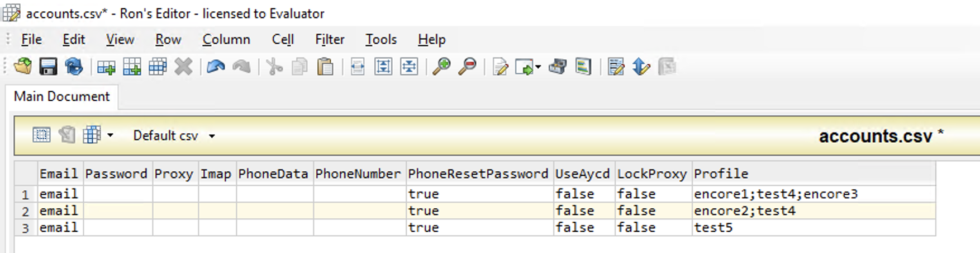This screenshot has height=253, width=980.
Task: Undo the last edit using the blue arrow
Action: [216, 67]
